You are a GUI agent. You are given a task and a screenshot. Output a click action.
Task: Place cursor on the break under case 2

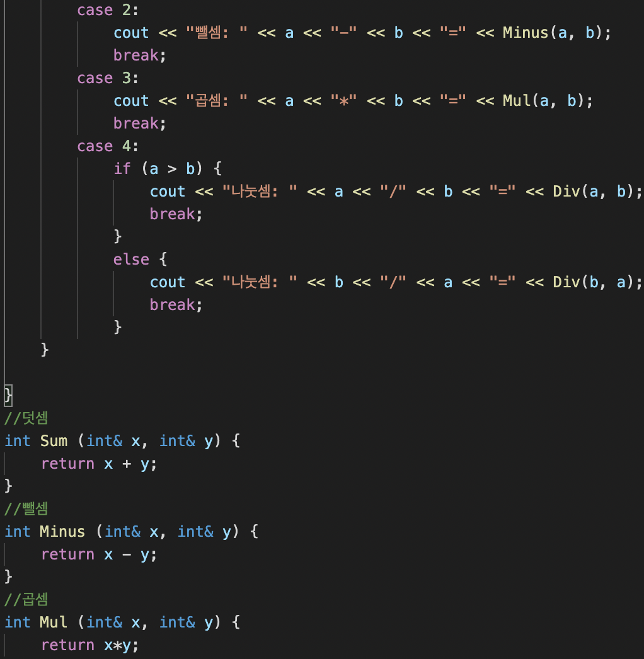(x=136, y=55)
